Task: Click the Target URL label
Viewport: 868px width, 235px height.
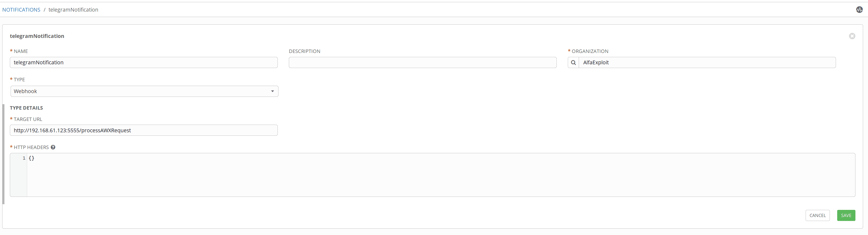Action: click(28, 119)
